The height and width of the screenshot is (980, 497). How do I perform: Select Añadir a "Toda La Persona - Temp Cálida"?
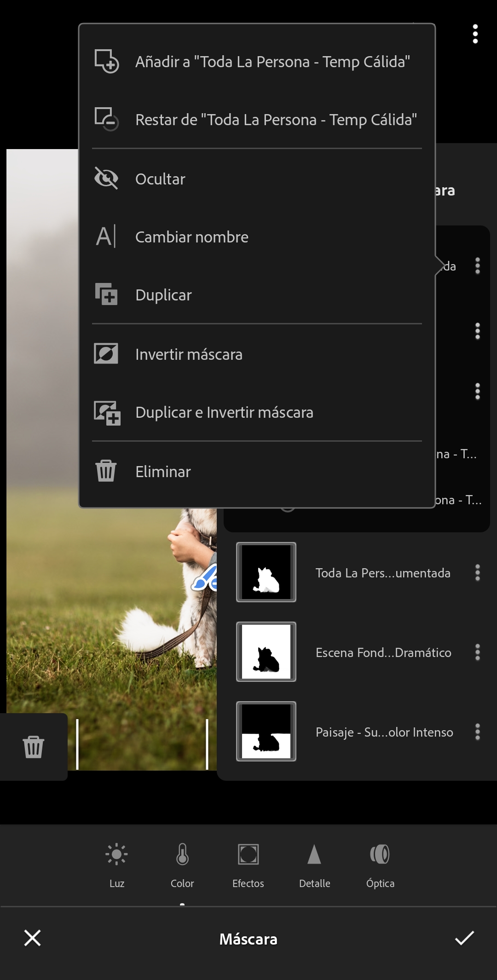[x=257, y=62]
